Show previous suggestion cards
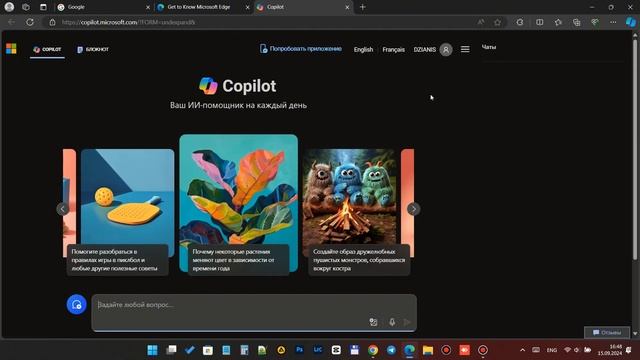The height and width of the screenshot is (360, 640). point(62,209)
